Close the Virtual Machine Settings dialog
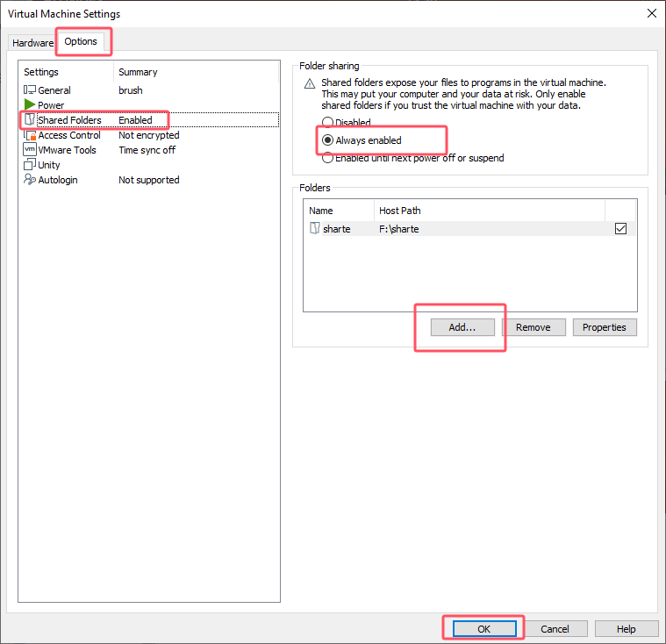Screen dimensions: 666x644 (651, 13)
